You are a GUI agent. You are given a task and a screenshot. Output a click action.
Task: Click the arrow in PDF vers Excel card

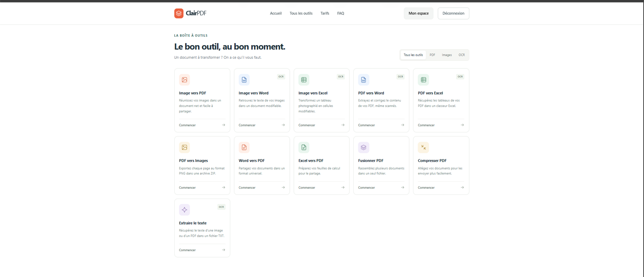coord(462,125)
